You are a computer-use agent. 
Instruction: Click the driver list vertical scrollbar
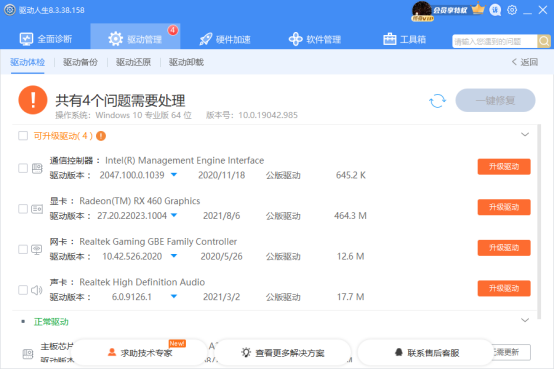tap(539, 221)
